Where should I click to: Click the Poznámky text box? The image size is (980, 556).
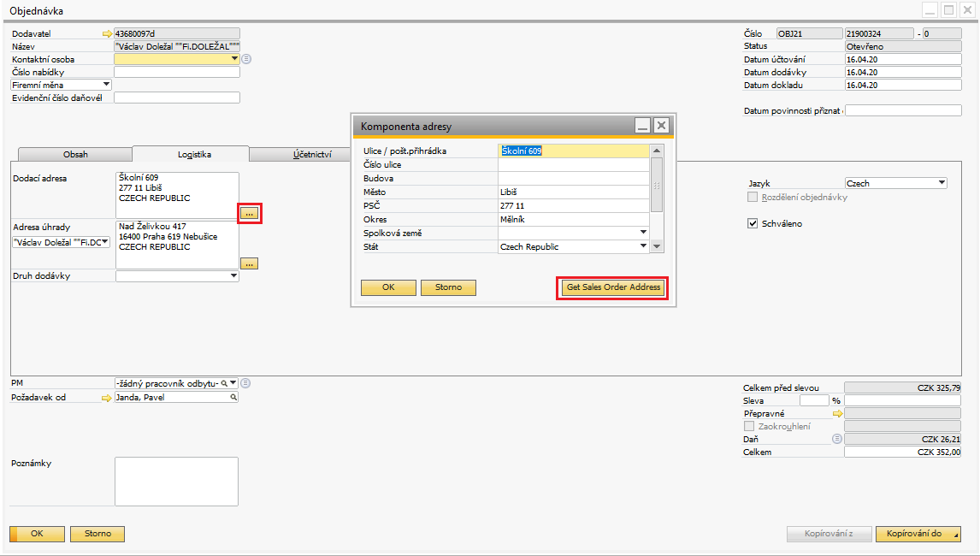(176, 481)
